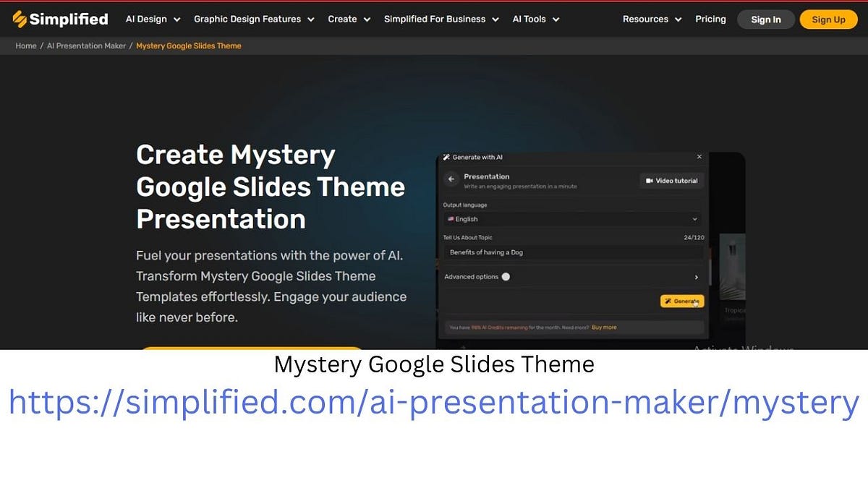Click the Buy more credits link
Screen dimensions: 868x488
604,327
